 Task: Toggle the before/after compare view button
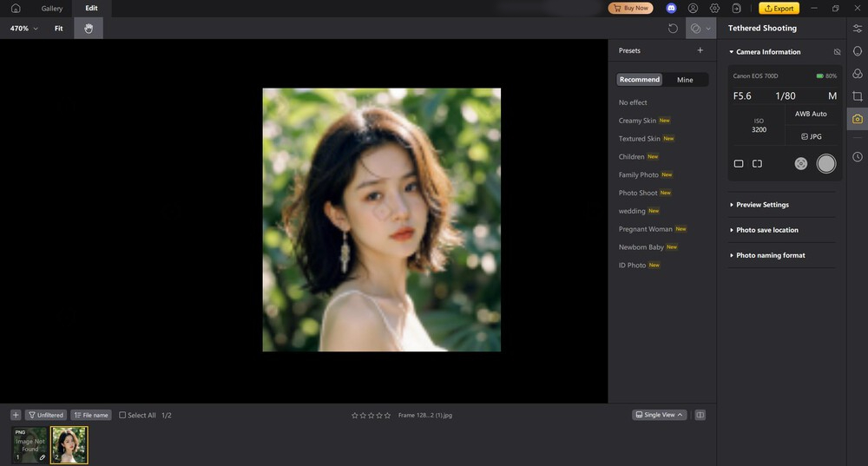pos(700,415)
